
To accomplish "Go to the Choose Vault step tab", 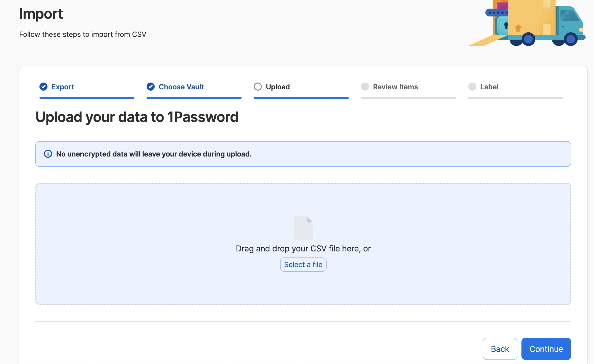I will pos(181,87).
